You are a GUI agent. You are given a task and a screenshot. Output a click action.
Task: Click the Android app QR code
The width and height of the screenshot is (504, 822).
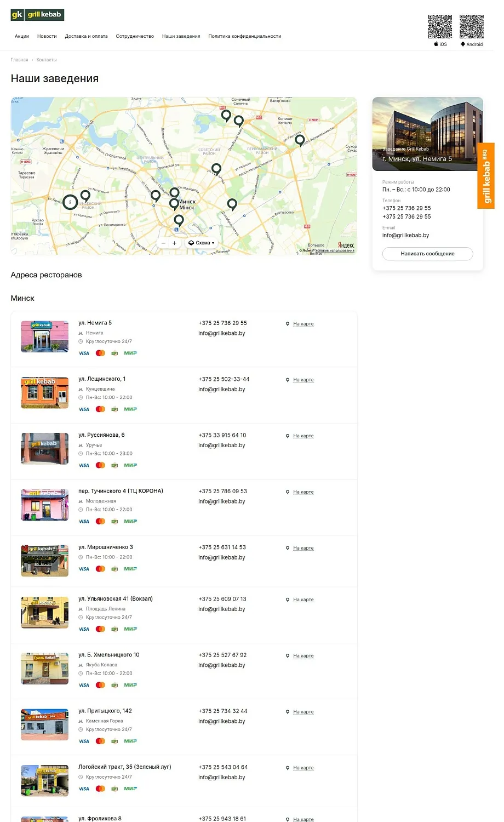click(471, 27)
